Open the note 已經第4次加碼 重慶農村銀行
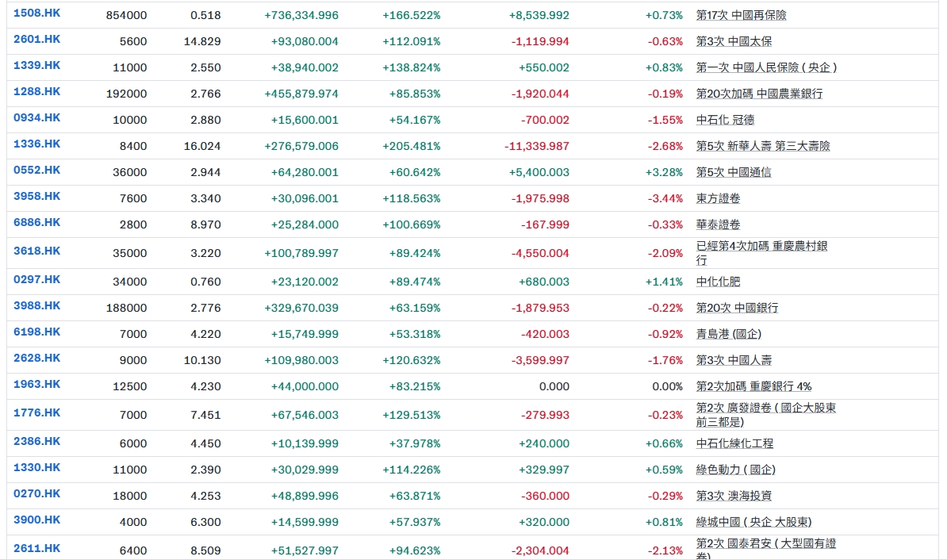Image resolution: width=947 pixels, height=560 pixels. [761, 253]
